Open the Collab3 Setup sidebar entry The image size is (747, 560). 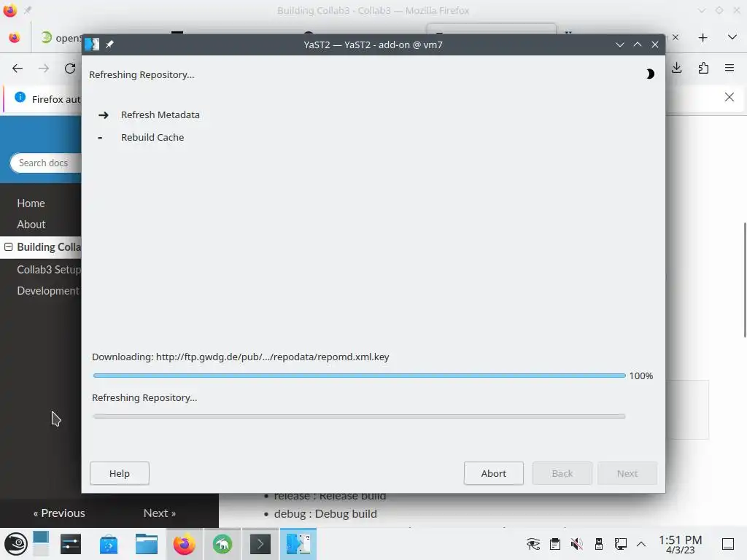coord(49,270)
